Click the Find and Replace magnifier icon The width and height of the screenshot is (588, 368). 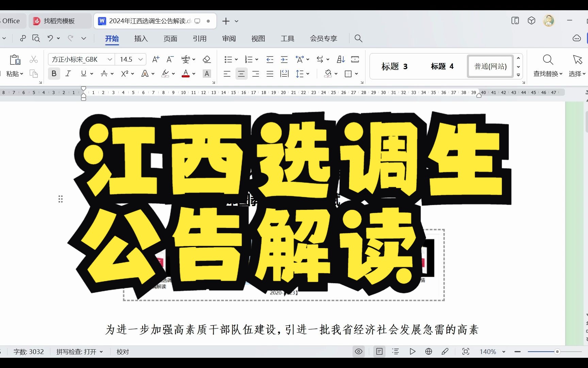548,60
